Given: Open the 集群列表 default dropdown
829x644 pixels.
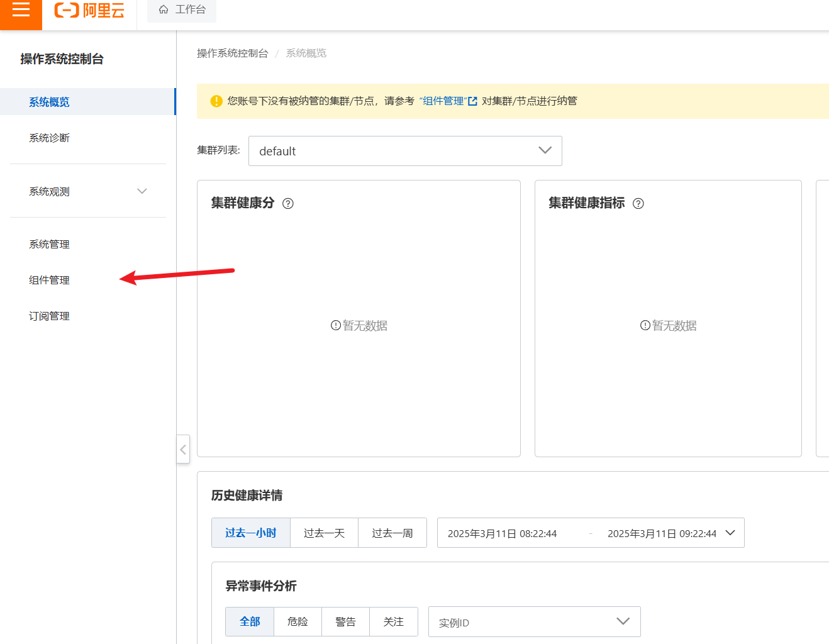Looking at the screenshot, I should [405, 151].
